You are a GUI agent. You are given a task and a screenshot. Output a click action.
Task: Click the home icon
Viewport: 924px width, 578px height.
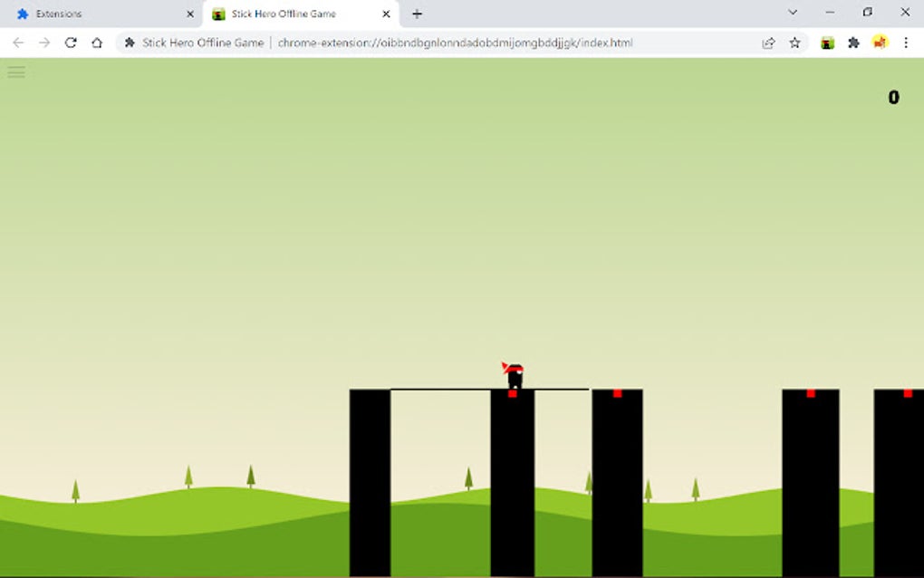coord(97,42)
